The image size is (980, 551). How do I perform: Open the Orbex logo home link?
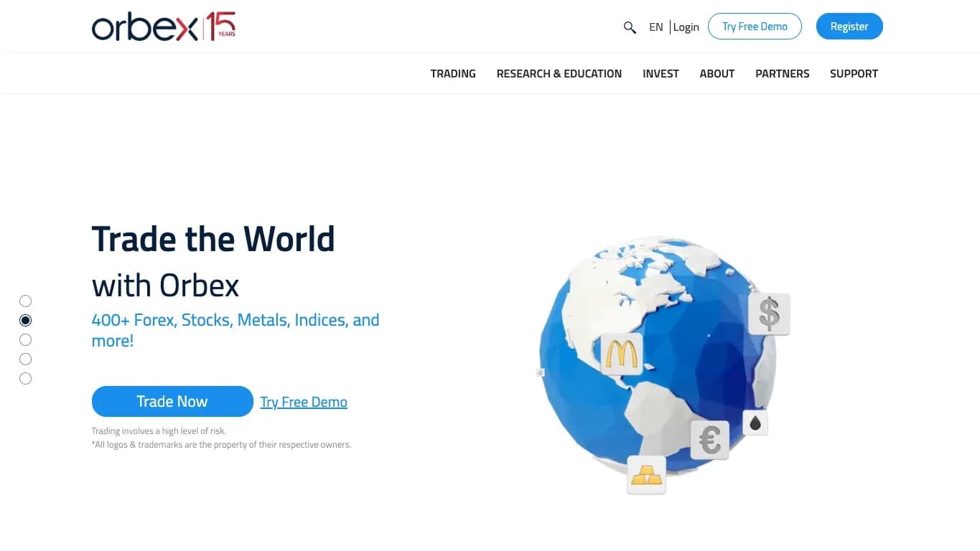164,27
